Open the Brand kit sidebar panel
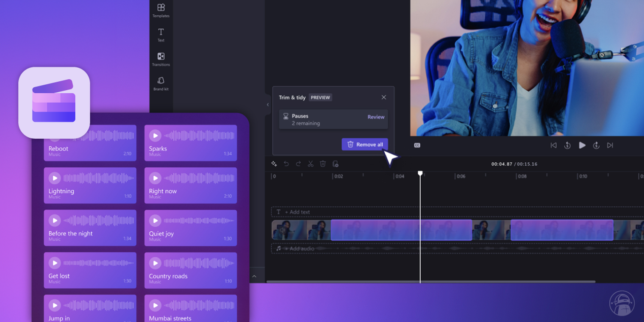This screenshot has width=644, height=322. pos(161,83)
